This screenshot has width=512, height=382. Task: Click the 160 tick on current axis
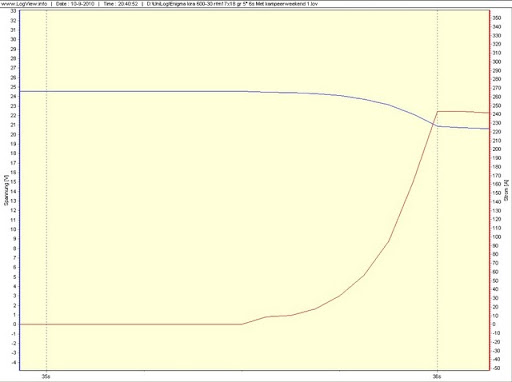point(497,184)
